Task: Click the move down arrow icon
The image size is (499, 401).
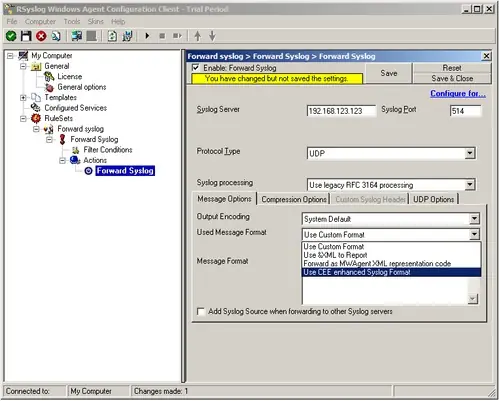Action: click(212, 36)
